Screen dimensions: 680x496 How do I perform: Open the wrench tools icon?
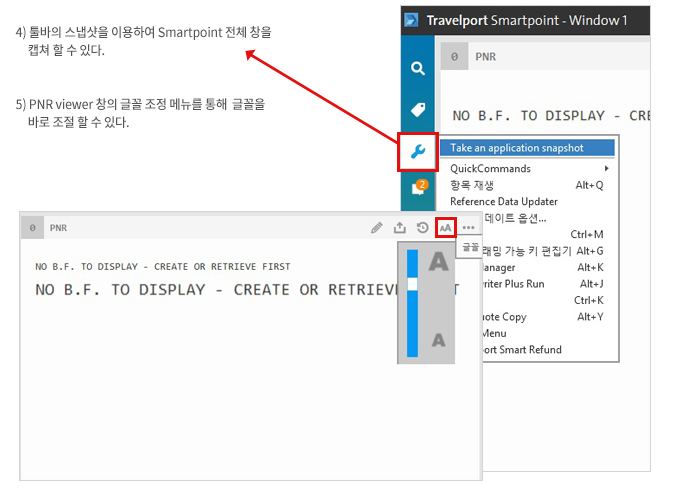418,152
